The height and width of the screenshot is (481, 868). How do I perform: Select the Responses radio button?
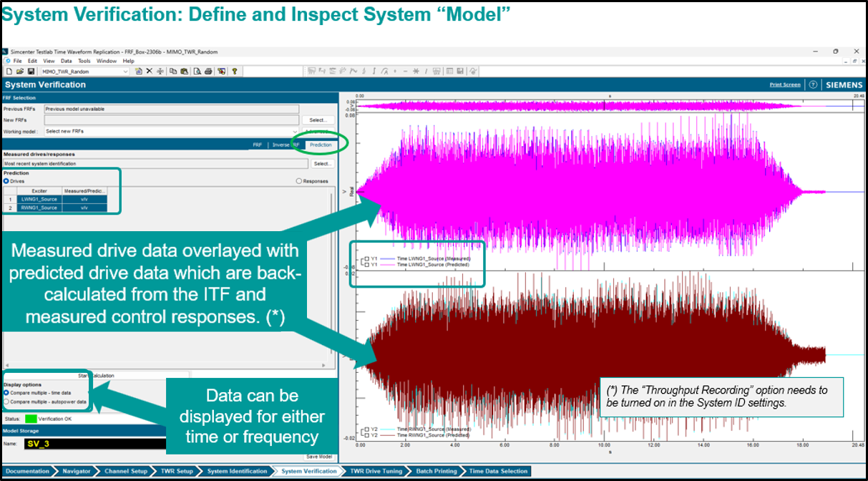click(x=299, y=181)
